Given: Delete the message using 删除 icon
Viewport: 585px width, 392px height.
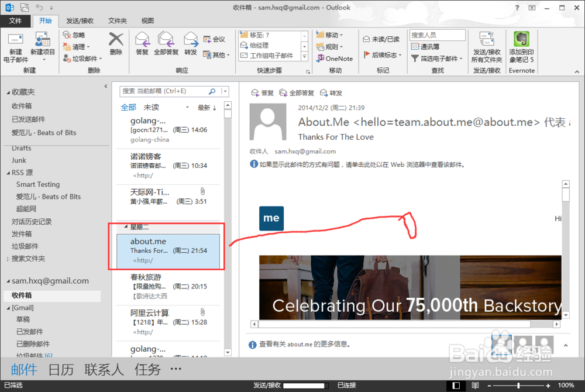Looking at the screenshot, I should coord(116,47).
